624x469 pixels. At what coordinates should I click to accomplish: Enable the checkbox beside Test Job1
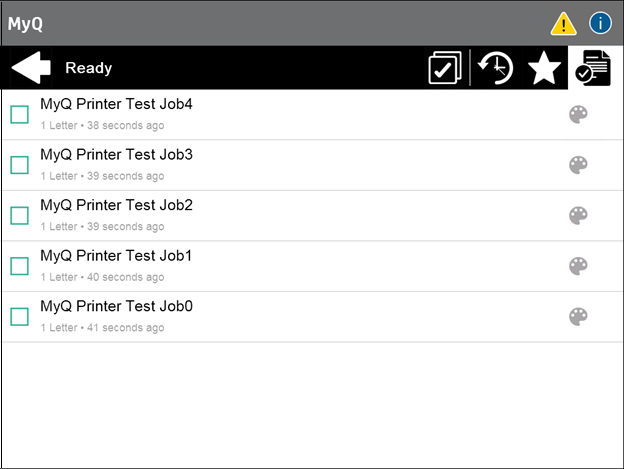(x=19, y=266)
